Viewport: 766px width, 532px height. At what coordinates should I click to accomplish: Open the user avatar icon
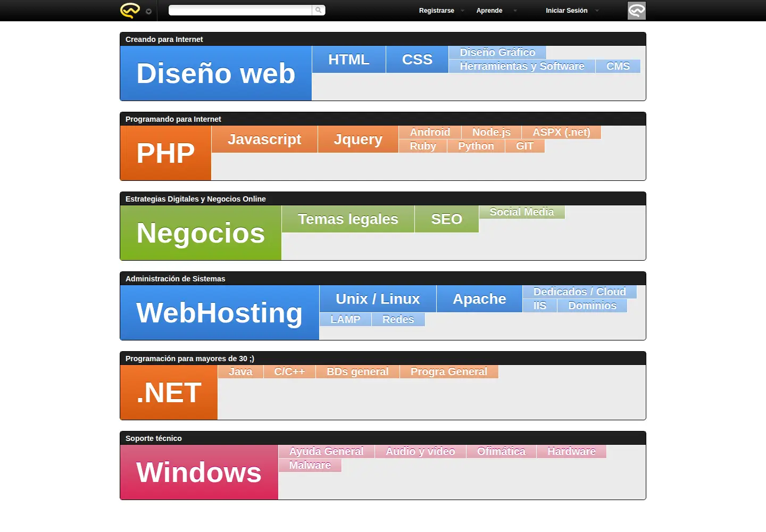[637, 11]
